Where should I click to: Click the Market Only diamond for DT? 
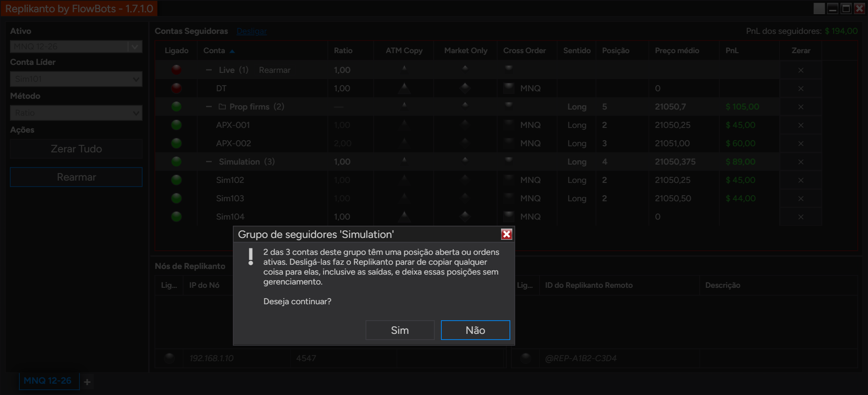click(465, 87)
